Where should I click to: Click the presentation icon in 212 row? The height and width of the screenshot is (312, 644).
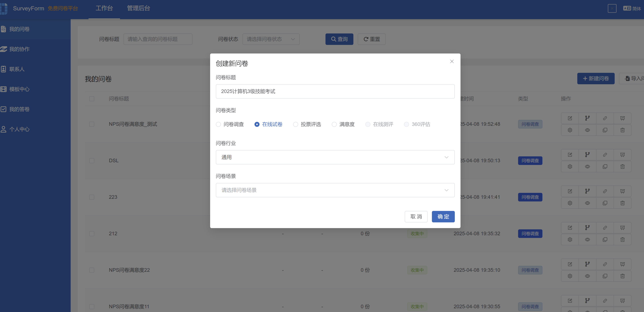622,228
